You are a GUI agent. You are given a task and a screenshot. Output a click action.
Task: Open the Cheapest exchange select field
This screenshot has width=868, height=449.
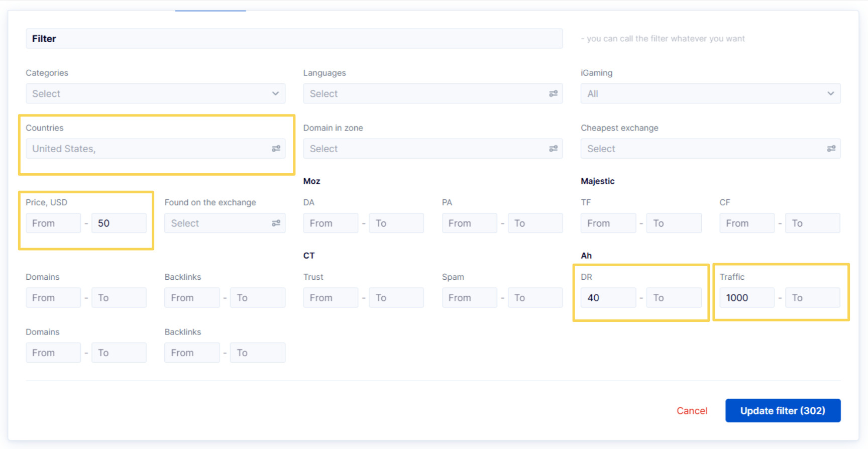[703, 149]
